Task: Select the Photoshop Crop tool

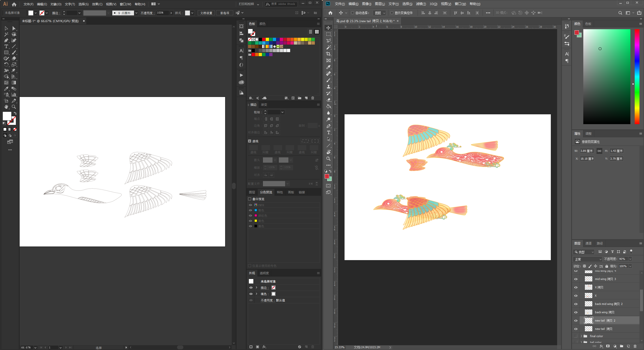Action: [328, 54]
